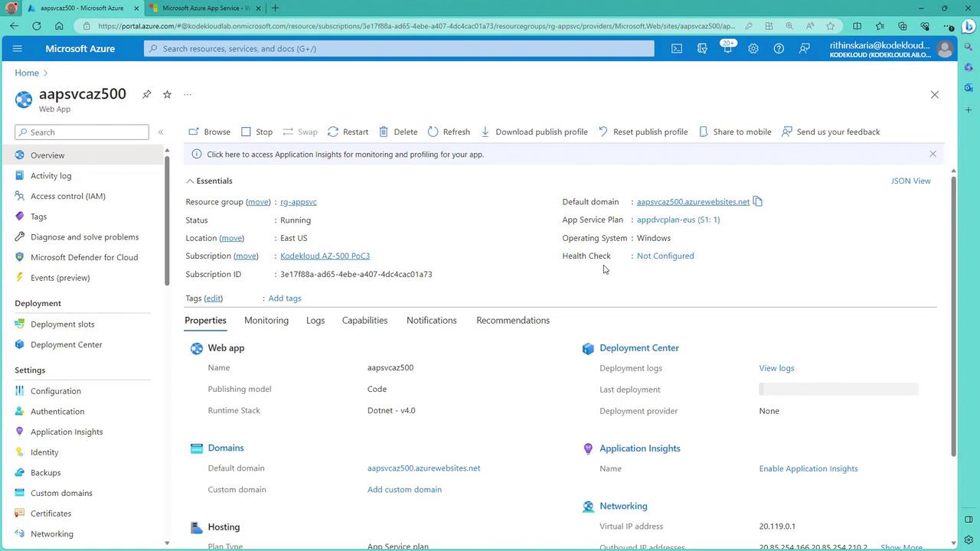Open Microsoft Defender for Cloud
The width and height of the screenshot is (980, 551).
click(x=83, y=257)
